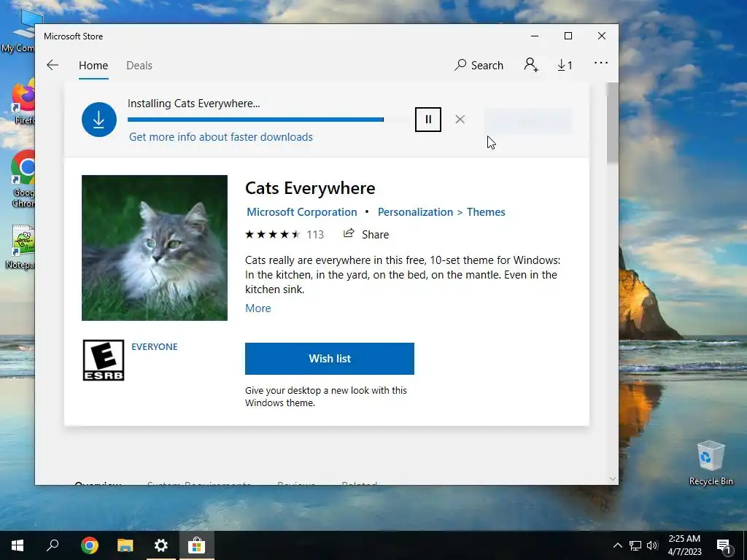Select the Recycle Bin desktop icon
Viewport: 747px width, 560px height.
711,462
